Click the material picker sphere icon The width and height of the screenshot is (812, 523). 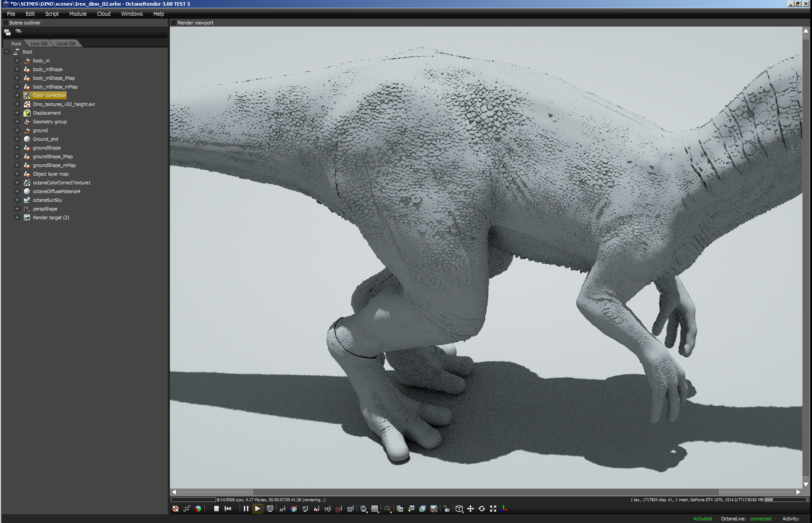coord(305,509)
